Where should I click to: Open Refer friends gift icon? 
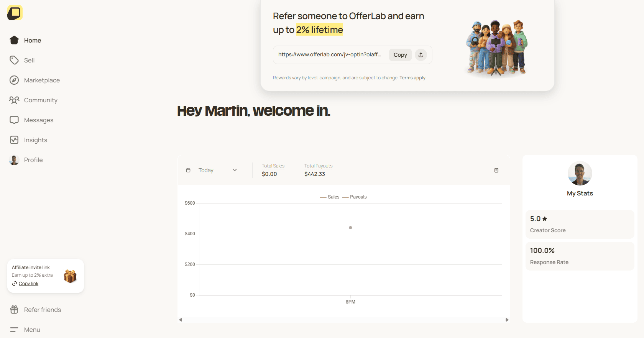(14, 310)
